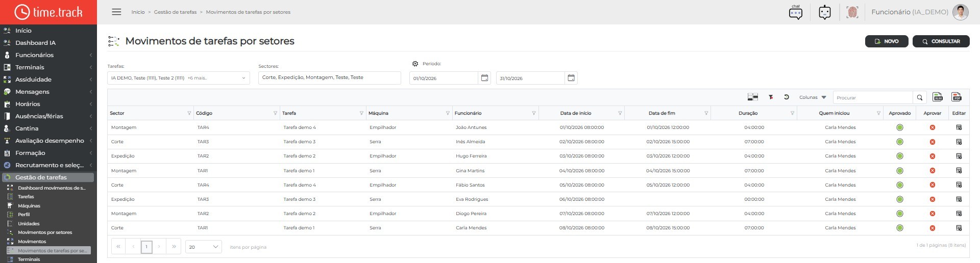Viewport: 980px width, 263px height.
Task: Open end date calendar picker
Action: 571,78
